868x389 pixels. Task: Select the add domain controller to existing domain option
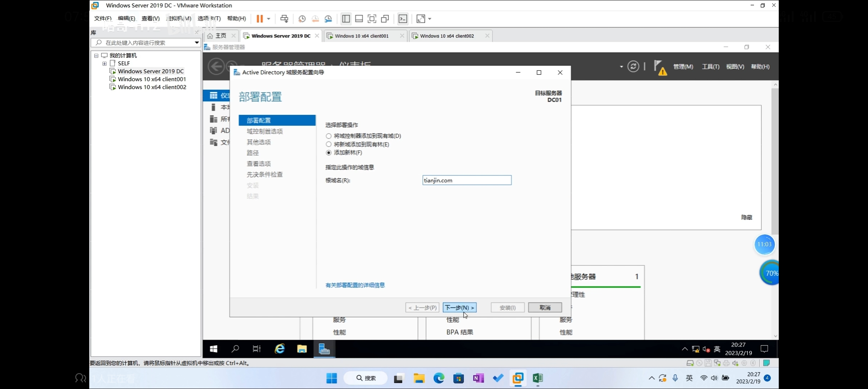click(329, 136)
